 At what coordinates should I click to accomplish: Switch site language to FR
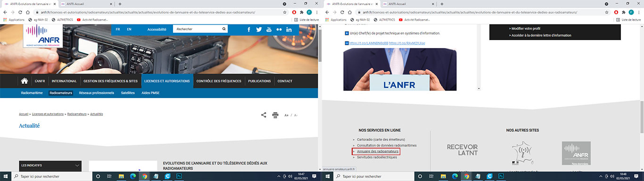point(118,29)
